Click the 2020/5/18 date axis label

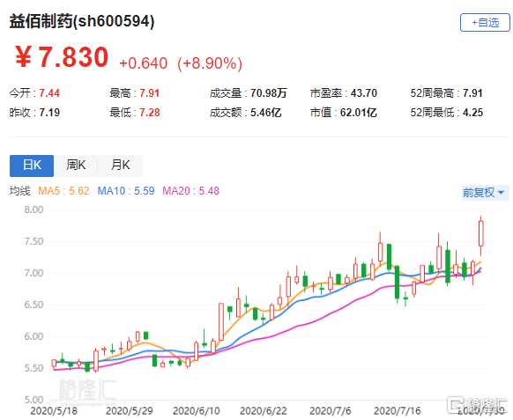(54, 411)
